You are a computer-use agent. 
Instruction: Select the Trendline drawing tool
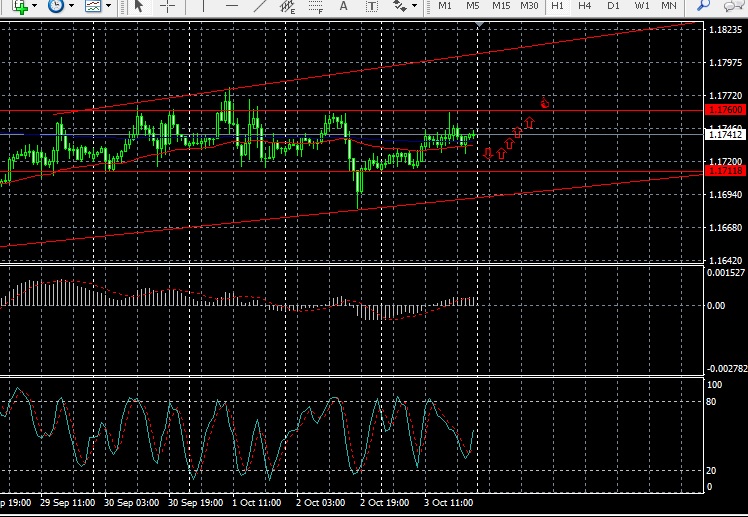[258, 6]
